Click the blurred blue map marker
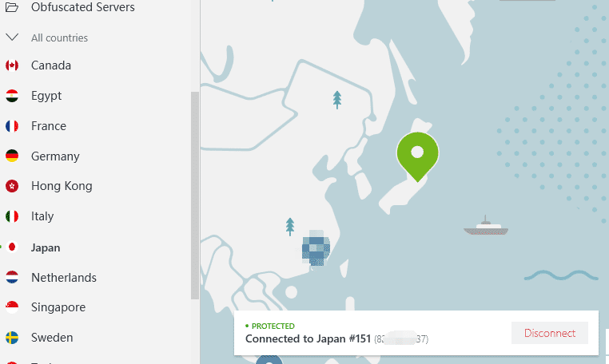Image resolution: width=609 pixels, height=364 pixels. 316,248
